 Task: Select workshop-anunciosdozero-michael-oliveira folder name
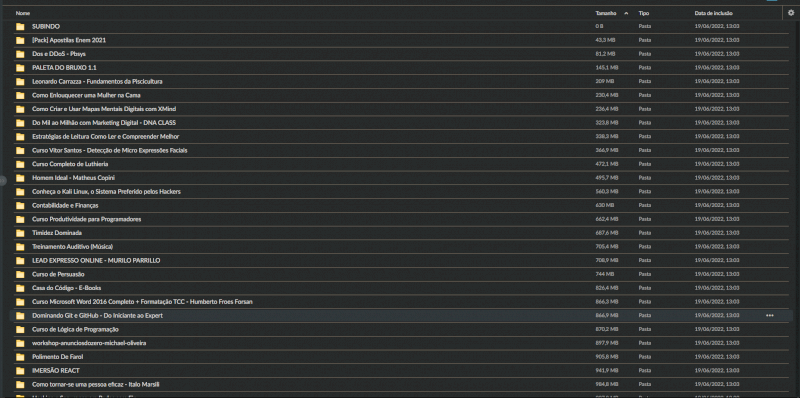coord(89,343)
